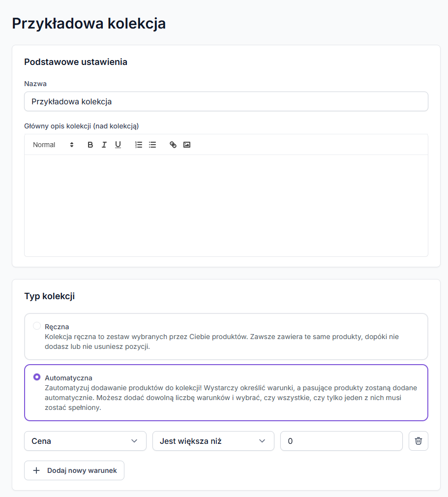448x497 pixels.
Task: Focus the condition value field showing 0
Action: coord(341,441)
